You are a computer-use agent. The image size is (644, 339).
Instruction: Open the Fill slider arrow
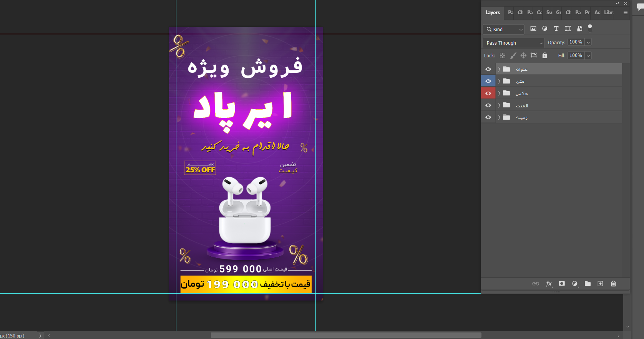[x=588, y=56]
